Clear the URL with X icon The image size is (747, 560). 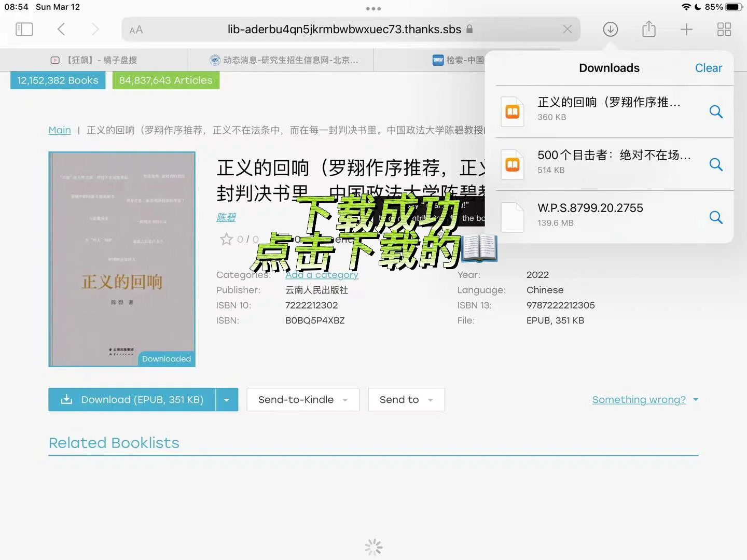568,29
